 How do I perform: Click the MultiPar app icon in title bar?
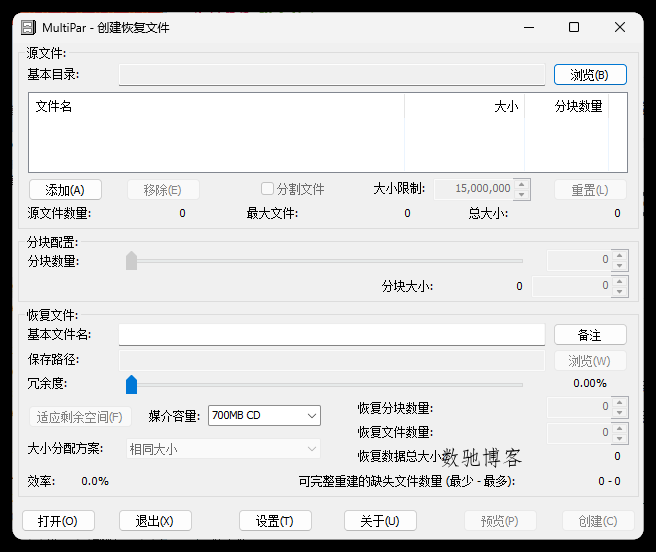28,28
